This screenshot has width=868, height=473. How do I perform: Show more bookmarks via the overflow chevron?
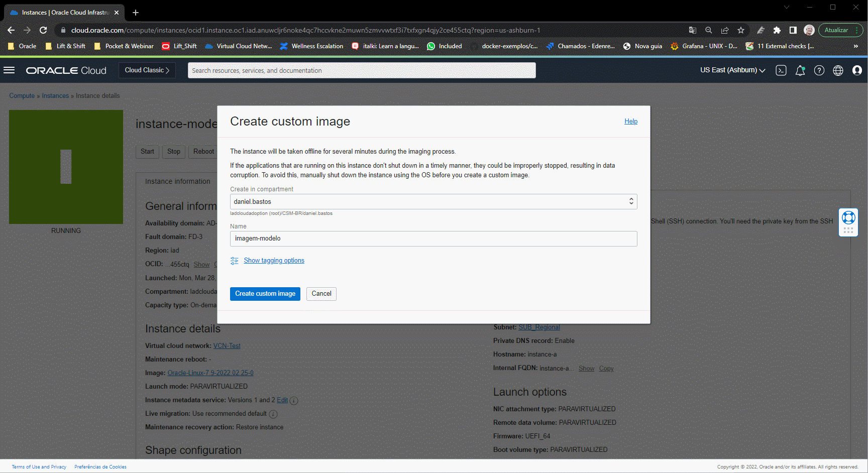[856, 46]
